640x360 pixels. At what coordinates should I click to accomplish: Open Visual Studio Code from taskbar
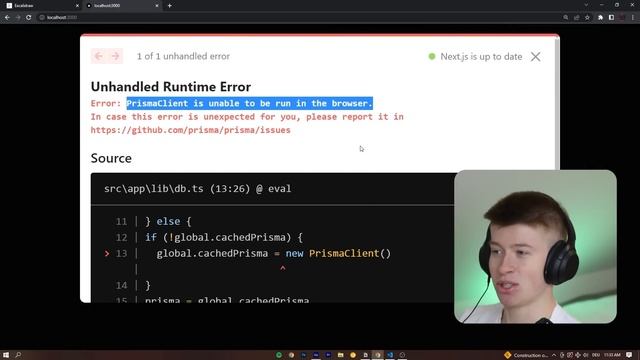click(x=390, y=355)
